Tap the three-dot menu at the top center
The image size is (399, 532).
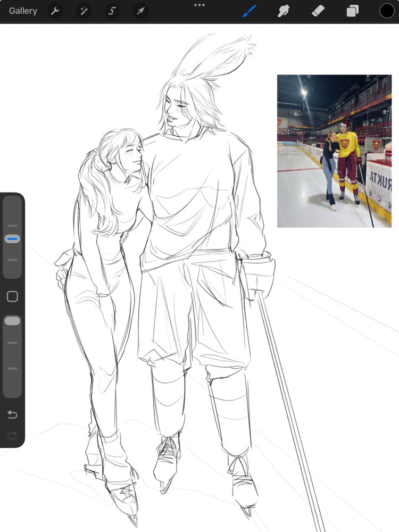(x=199, y=5)
